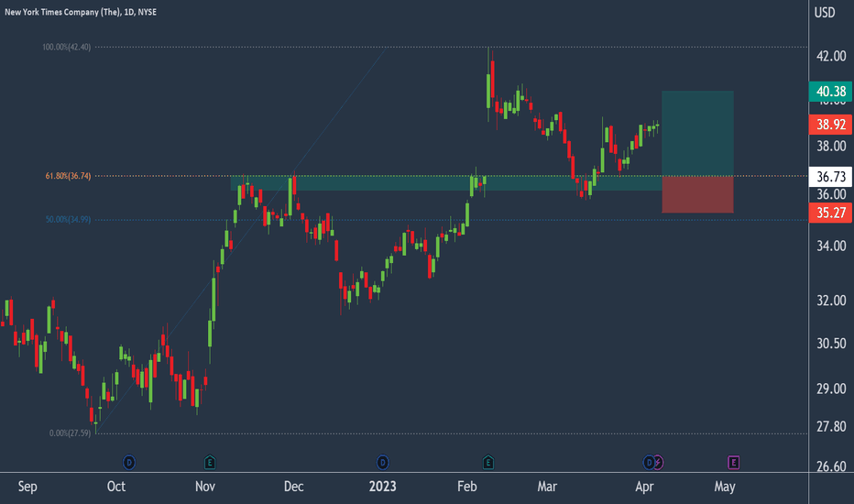Image resolution: width=854 pixels, height=504 pixels.
Task: Click the Apr label on time axis
Action: [x=644, y=487]
